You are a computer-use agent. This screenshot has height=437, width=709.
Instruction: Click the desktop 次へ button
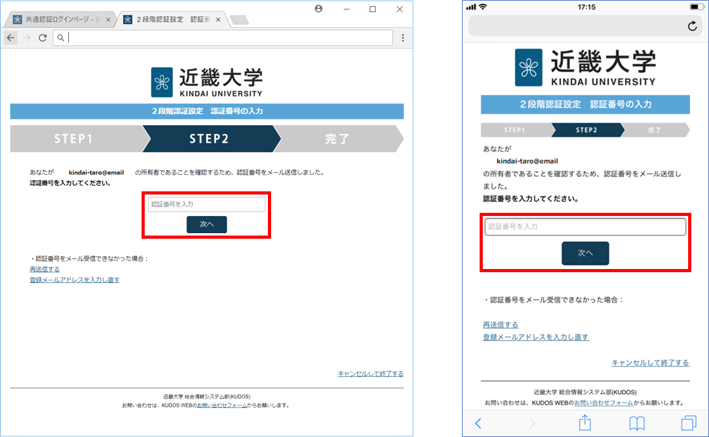click(206, 225)
